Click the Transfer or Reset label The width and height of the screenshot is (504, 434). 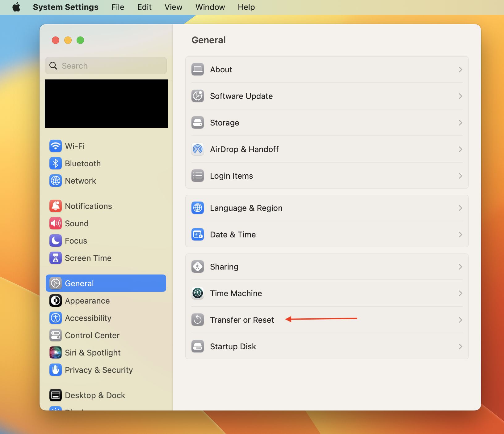coord(242,320)
